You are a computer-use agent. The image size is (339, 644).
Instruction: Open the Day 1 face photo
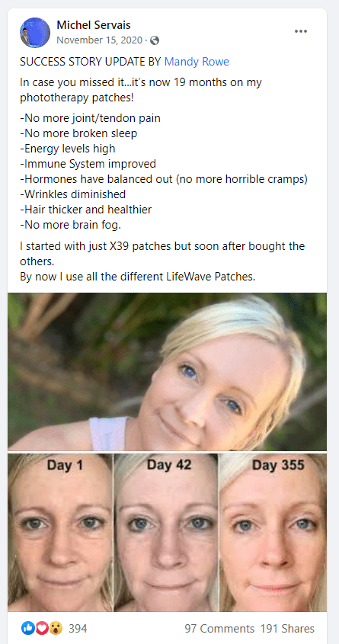click(60, 532)
